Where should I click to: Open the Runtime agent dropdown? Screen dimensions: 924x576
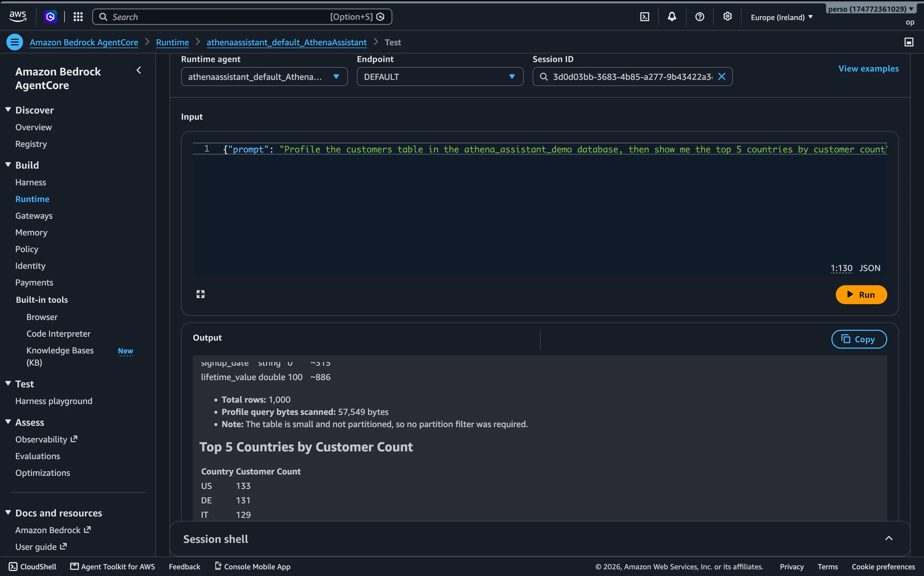pyautogui.click(x=264, y=77)
